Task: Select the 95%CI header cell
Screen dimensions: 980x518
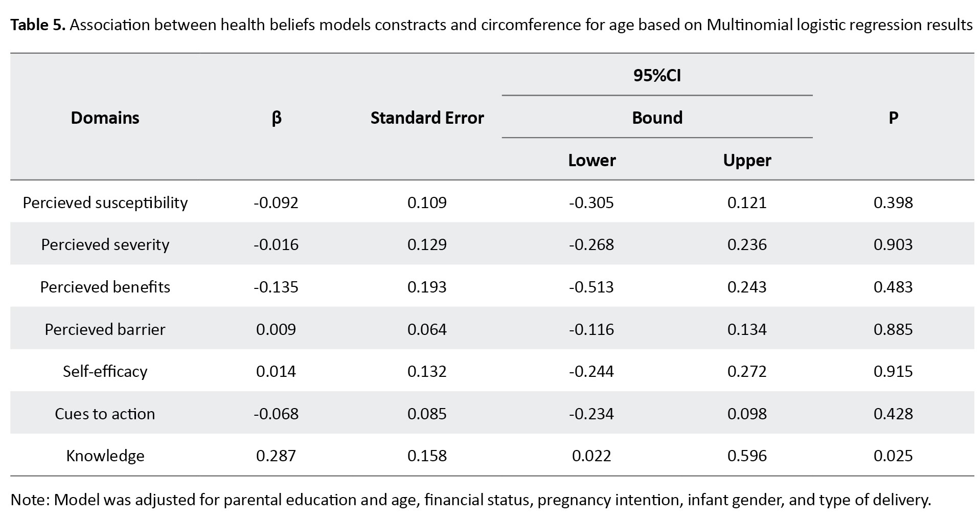Action: [657, 76]
